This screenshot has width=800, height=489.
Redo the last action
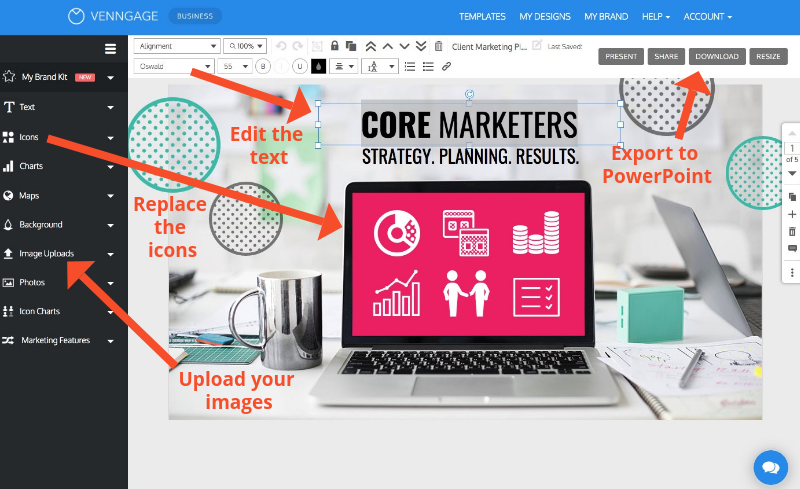pos(297,46)
